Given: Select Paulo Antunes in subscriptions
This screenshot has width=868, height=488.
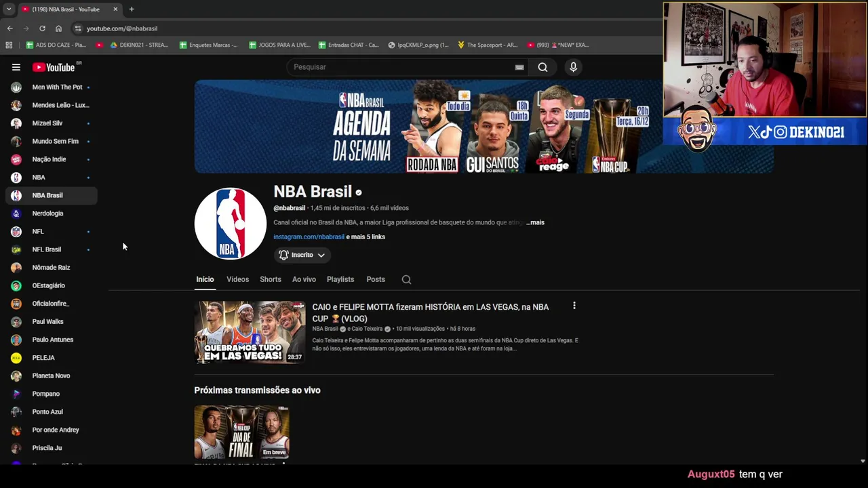Looking at the screenshot, I should click(52, 340).
